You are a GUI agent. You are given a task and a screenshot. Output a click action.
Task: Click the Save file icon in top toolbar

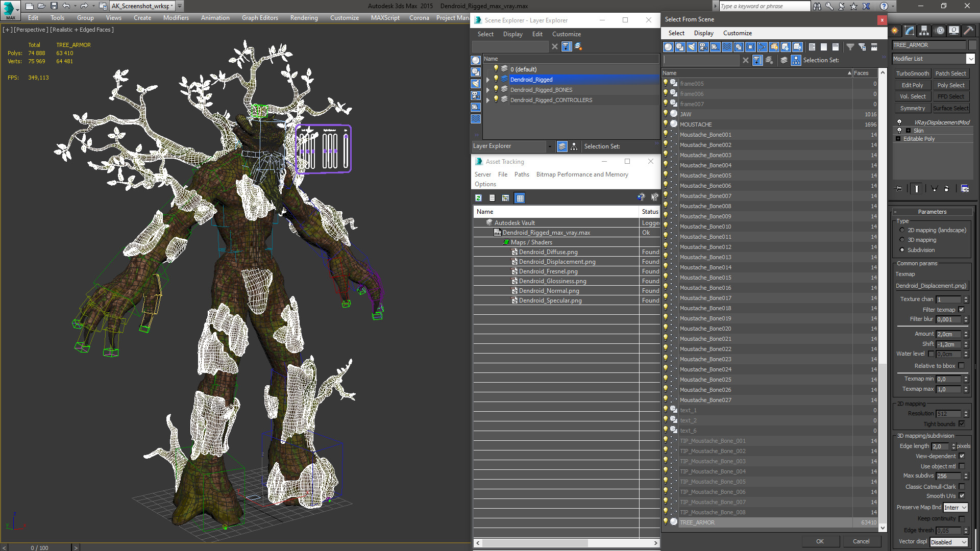point(54,6)
